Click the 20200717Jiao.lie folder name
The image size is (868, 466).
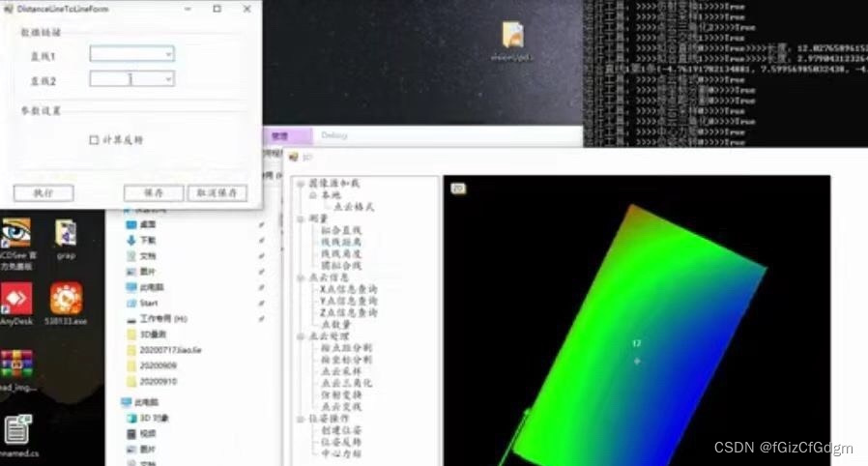(x=170, y=350)
